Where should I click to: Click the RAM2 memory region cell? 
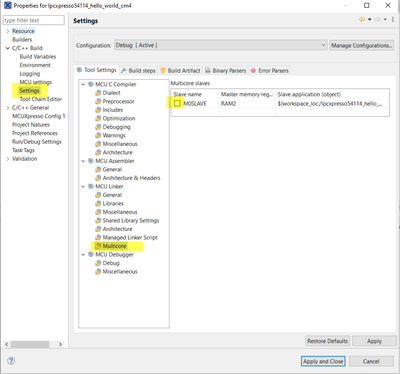click(x=247, y=104)
